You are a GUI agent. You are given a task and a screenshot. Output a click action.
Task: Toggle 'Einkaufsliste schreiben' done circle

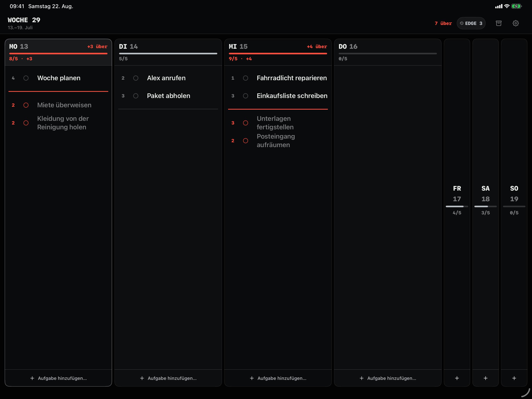pyautogui.click(x=246, y=96)
